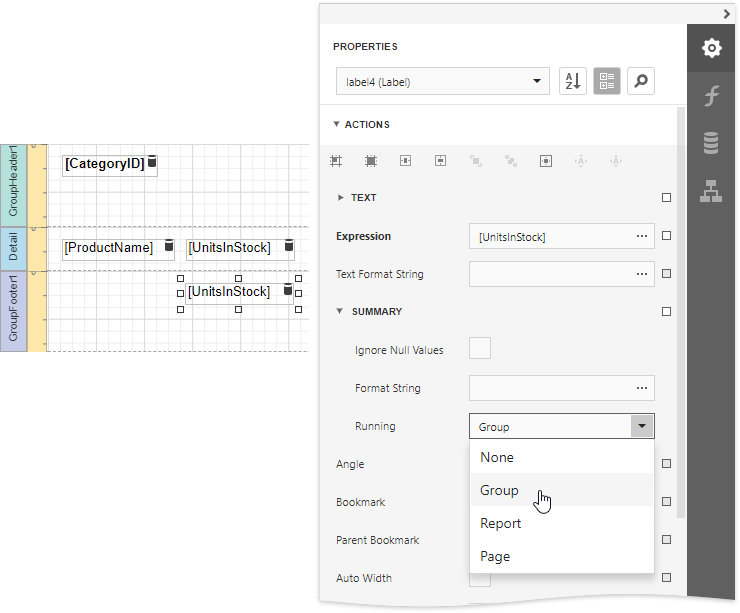Click the first icon in Actions row
Image resolution: width=740 pixels, height=613 pixels.
(337, 160)
